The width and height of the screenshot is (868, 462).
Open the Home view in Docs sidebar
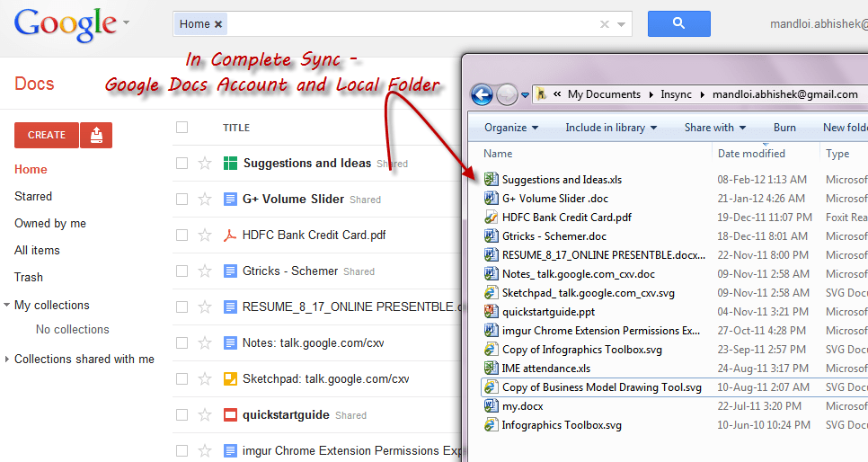(x=31, y=170)
